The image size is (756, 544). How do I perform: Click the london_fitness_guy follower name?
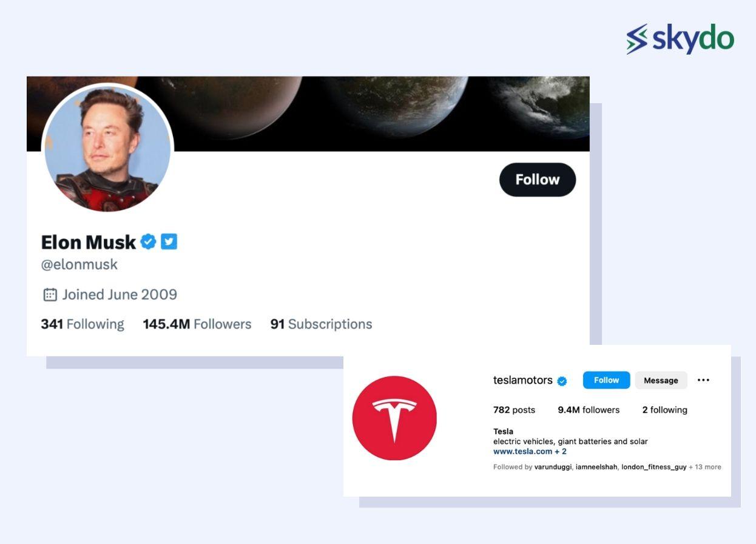(x=653, y=467)
